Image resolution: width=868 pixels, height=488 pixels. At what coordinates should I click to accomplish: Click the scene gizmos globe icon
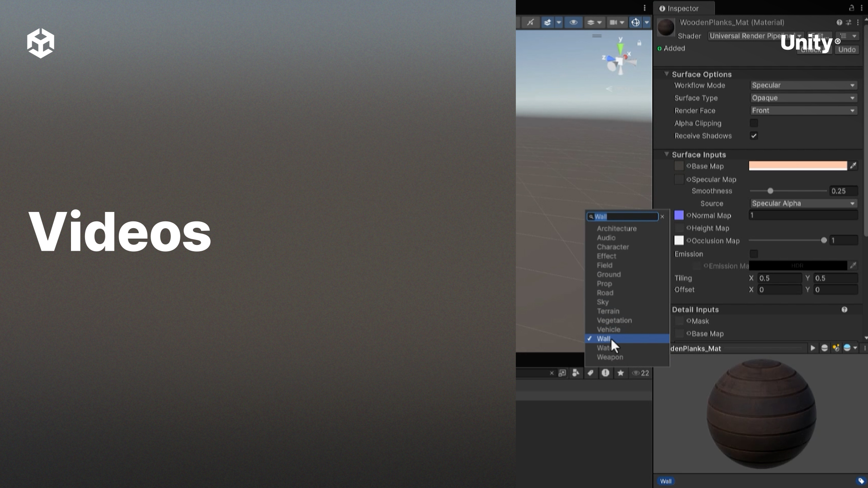point(635,22)
